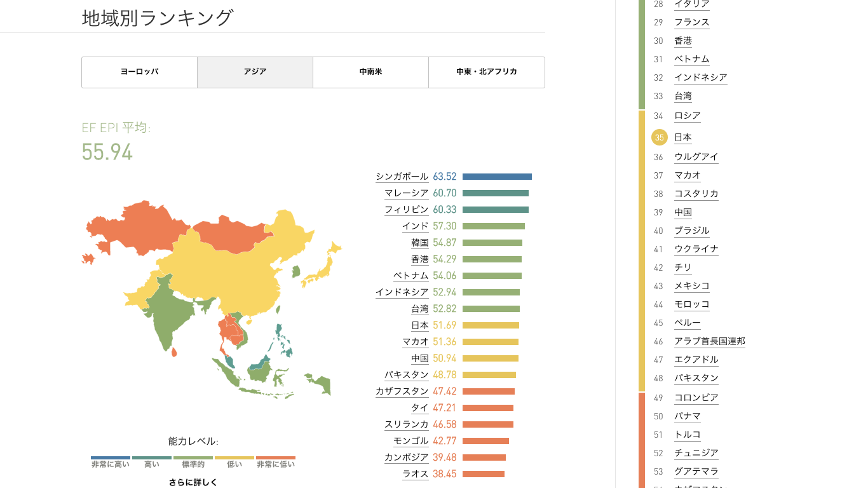
Task: Open 香港 at rank 30 in sidebar
Action: click(x=683, y=41)
